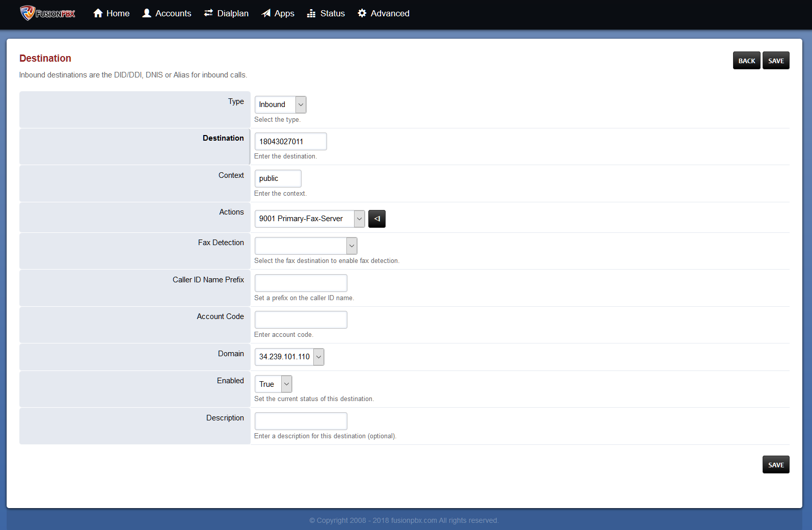Click the Status chart icon
This screenshot has height=530, width=812.
[x=311, y=13]
